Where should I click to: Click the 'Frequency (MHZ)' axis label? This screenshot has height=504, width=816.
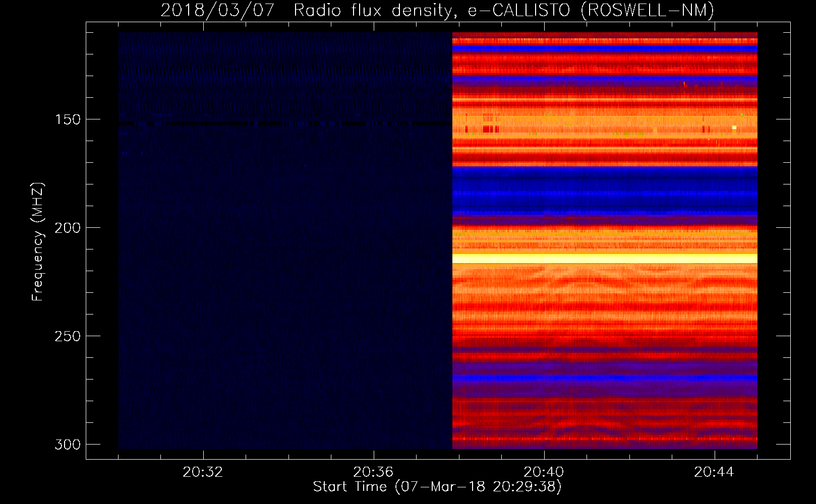click(x=37, y=241)
